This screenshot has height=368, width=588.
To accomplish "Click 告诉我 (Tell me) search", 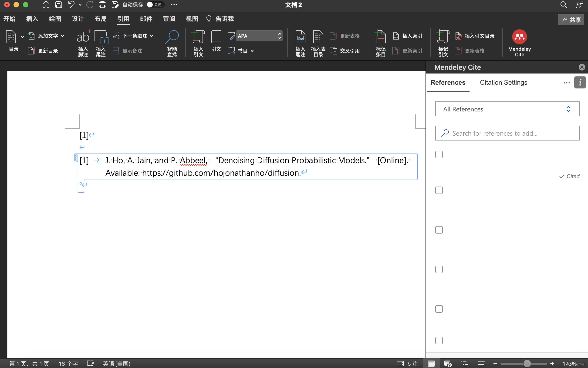I will click(x=220, y=19).
